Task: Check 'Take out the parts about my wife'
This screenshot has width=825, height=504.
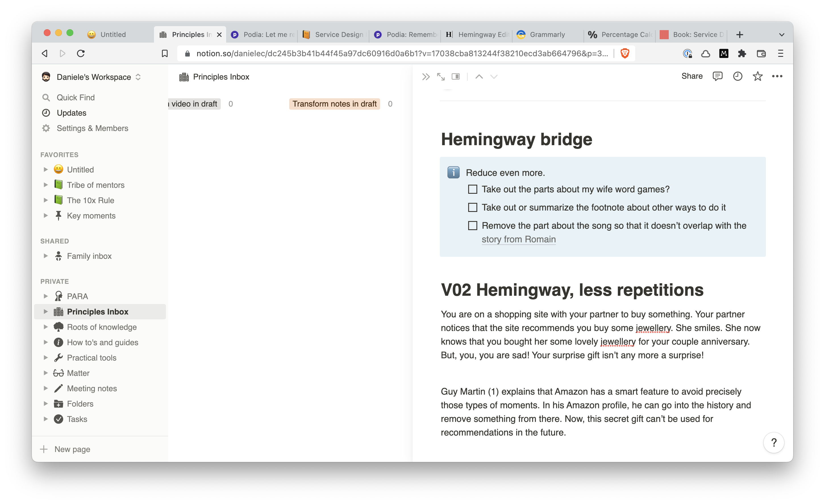Action: pyautogui.click(x=472, y=189)
